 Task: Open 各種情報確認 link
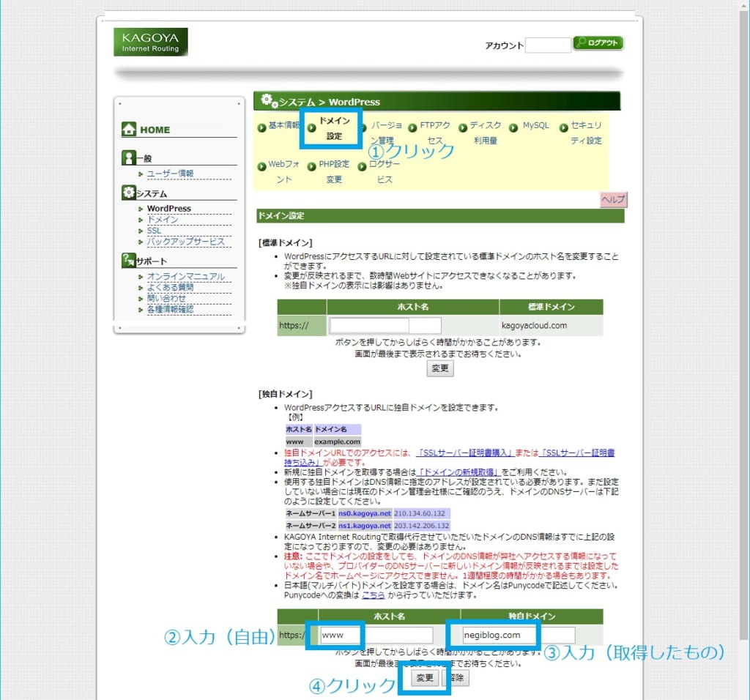click(x=170, y=309)
